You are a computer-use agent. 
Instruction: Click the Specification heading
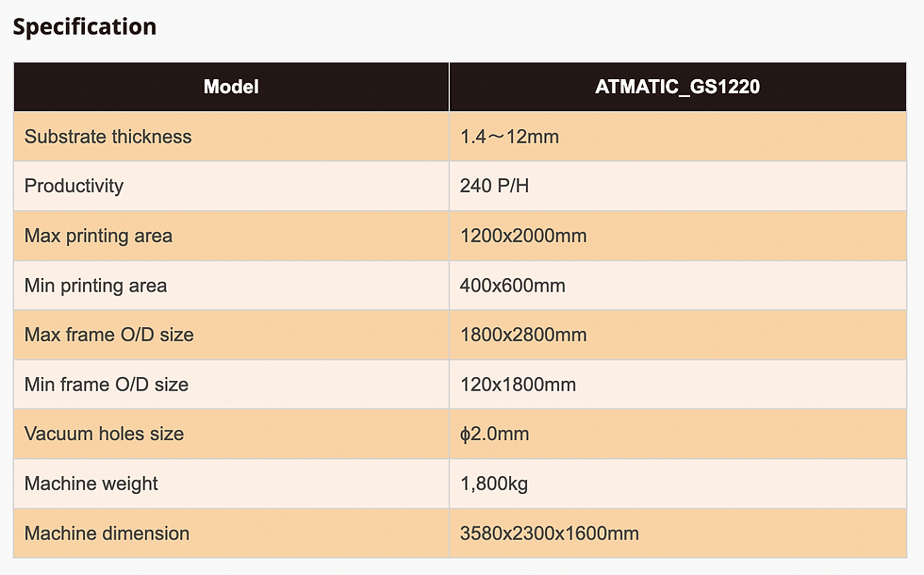[84, 27]
